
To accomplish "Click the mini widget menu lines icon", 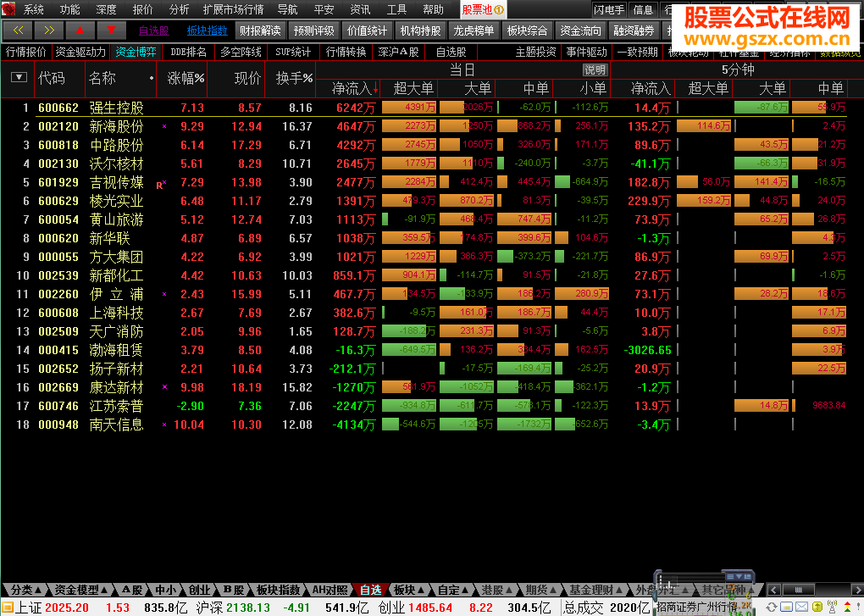I will pos(730,577).
